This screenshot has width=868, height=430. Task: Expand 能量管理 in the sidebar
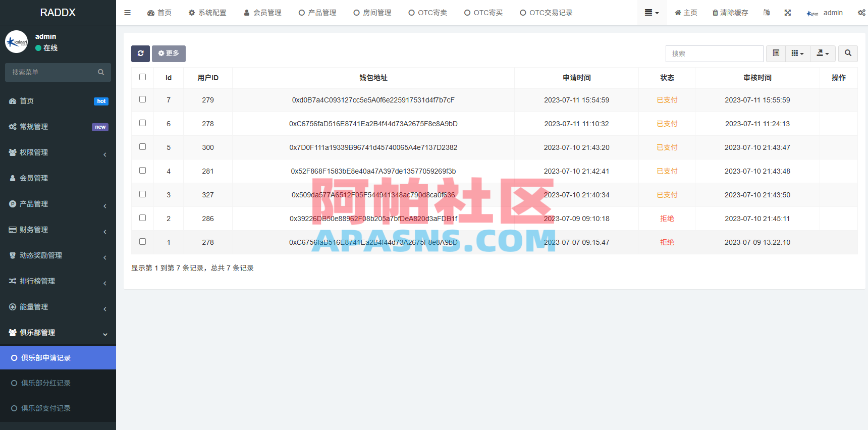pyautogui.click(x=58, y=307)
